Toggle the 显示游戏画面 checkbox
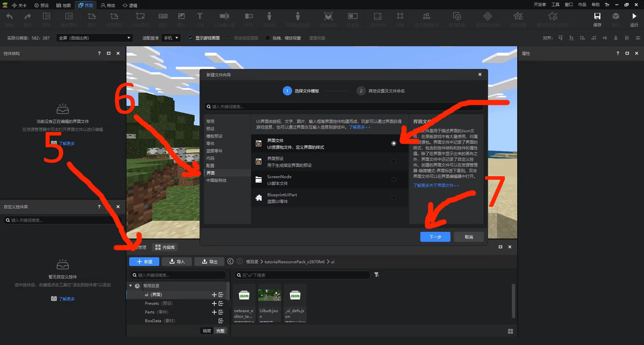Viewport: 644px width, 345px height. pos(191,38)
